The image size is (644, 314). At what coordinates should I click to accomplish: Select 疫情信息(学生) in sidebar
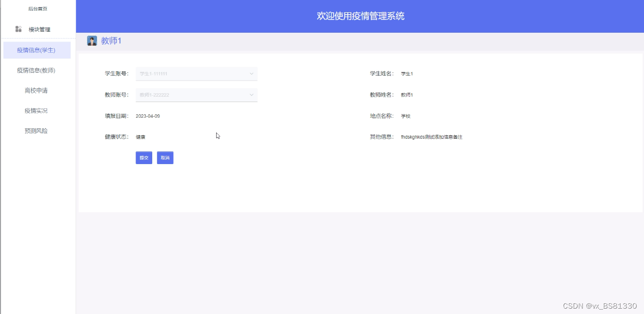[37, 50]
